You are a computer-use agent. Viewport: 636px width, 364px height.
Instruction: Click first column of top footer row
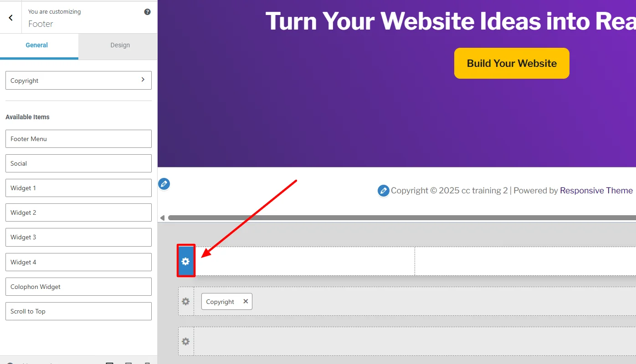(x=304, y=261)
